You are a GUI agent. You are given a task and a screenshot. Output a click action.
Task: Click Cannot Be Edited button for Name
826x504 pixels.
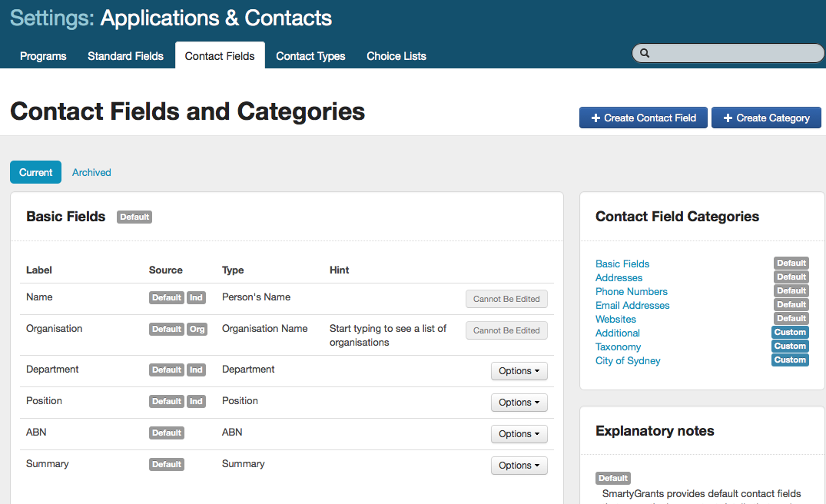click(x=506, y=299)
